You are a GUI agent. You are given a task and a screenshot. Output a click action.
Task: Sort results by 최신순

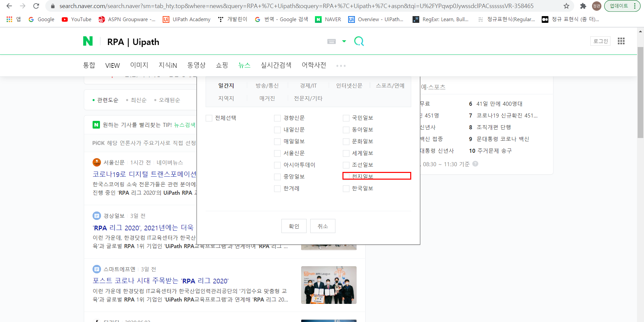click(x=139, y=100)
